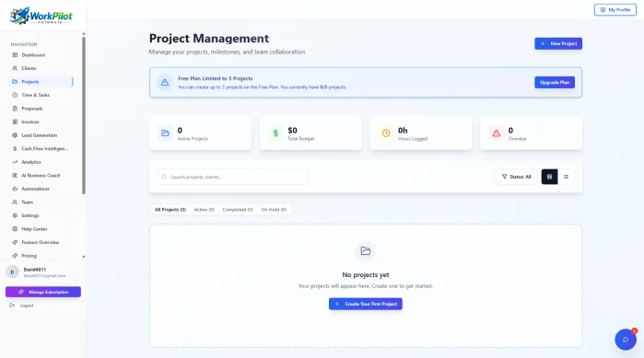This screenshot has height=358, width=644.
Task: Select the All Projects (0) tab
Action: tap(170, 210)
